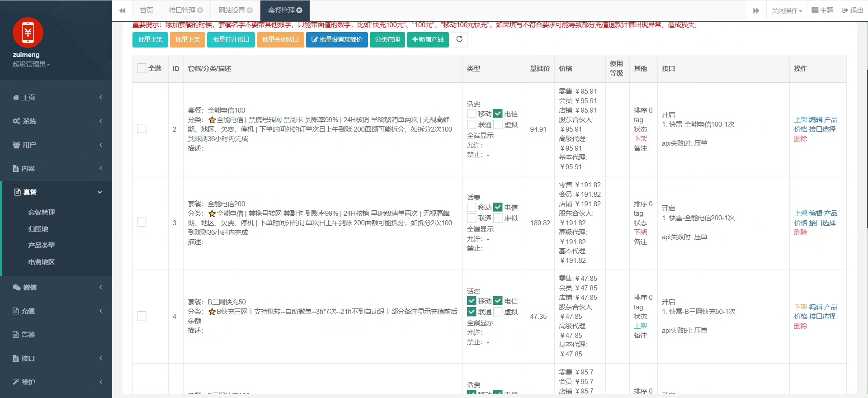Click the refresh icon button
The height and width of the screenshot is (398, 868).
(459, 39)
